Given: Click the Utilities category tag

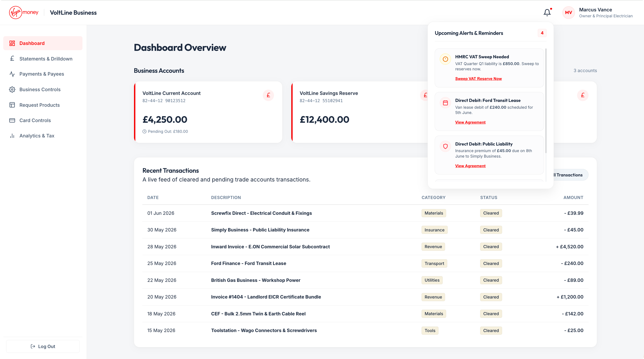Looking at the screenshot, I should click(432, 280).
